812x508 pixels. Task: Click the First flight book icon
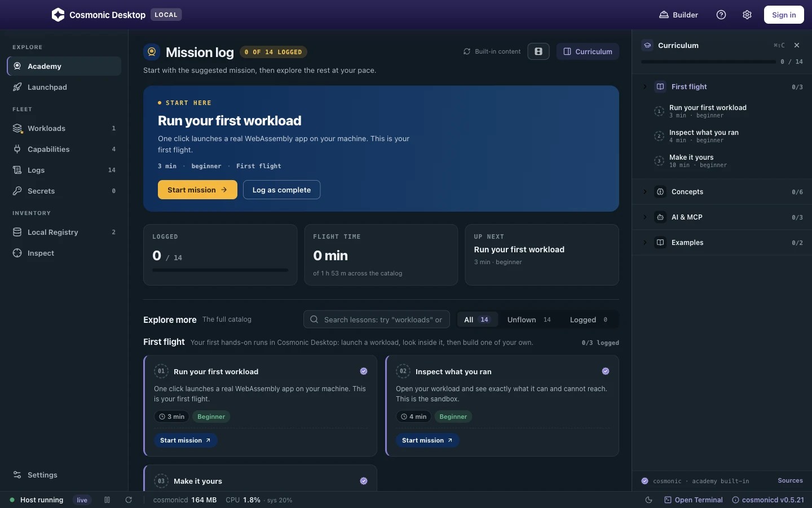coord(660,86)
